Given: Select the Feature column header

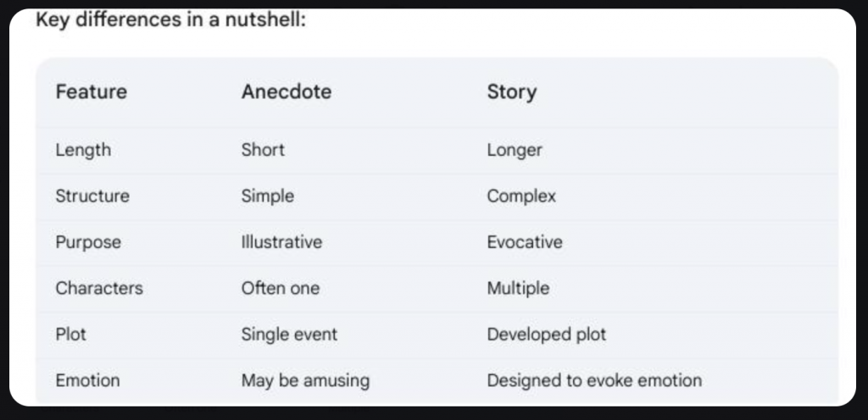Looking at the screenshot, I should click(x=92, y=91).
